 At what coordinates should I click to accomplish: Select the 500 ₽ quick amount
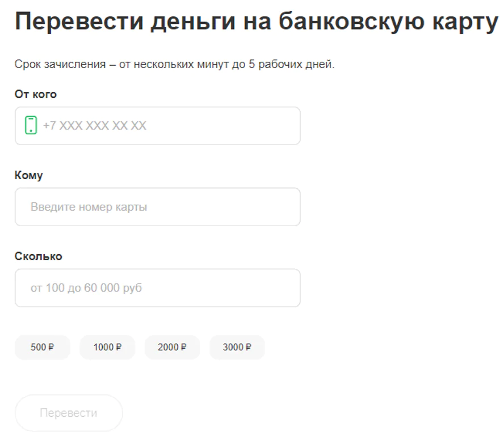(x=43, y=348)
